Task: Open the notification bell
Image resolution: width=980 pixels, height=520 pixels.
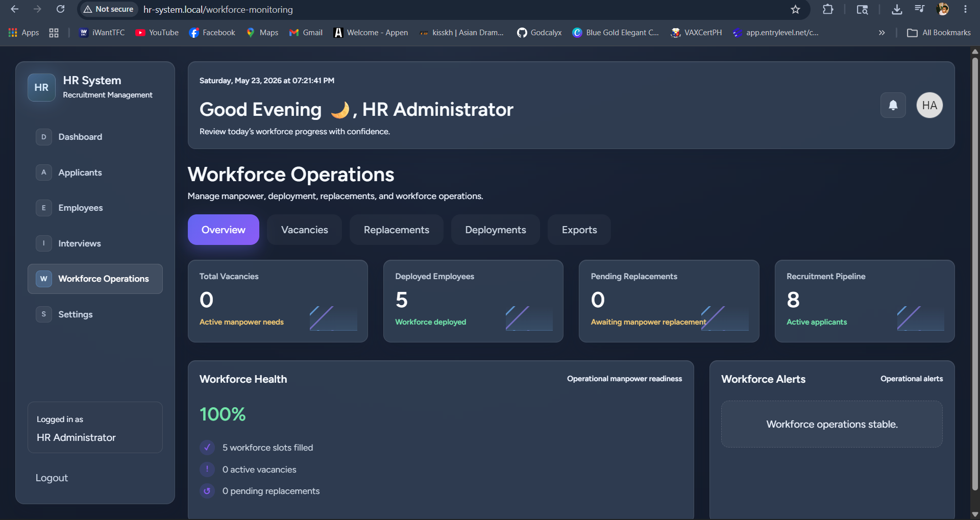Action: (893, 105)
